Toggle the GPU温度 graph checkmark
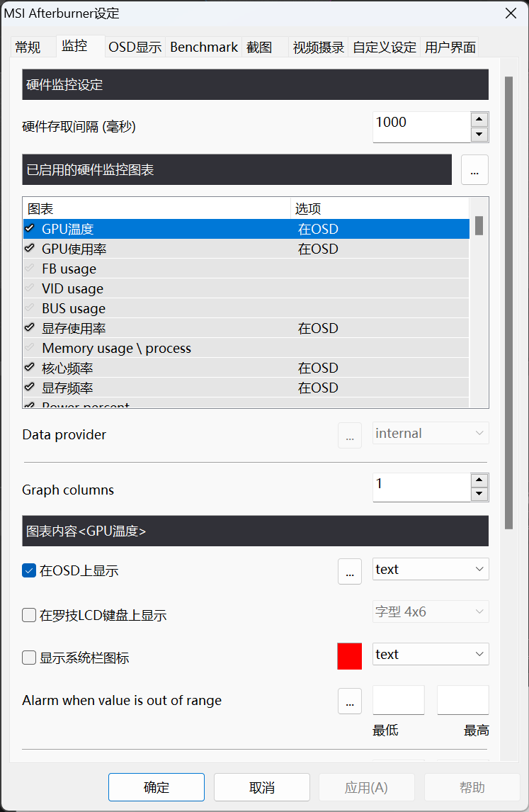 click(30, 228)
